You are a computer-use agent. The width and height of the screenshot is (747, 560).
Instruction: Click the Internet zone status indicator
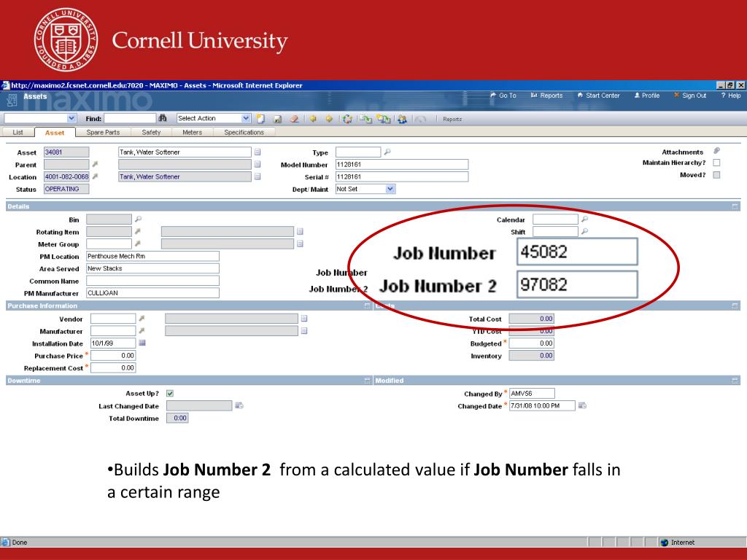coord(678,542)
